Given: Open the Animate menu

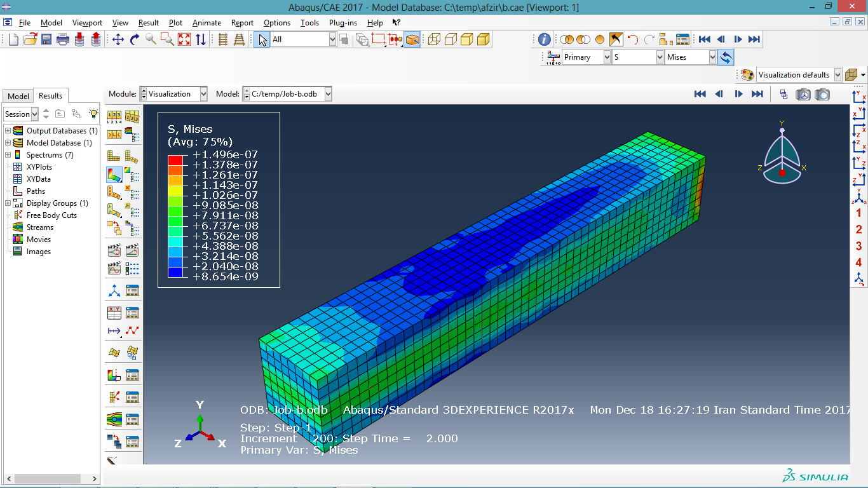Looking at the screenshot, I should [207, 22].
